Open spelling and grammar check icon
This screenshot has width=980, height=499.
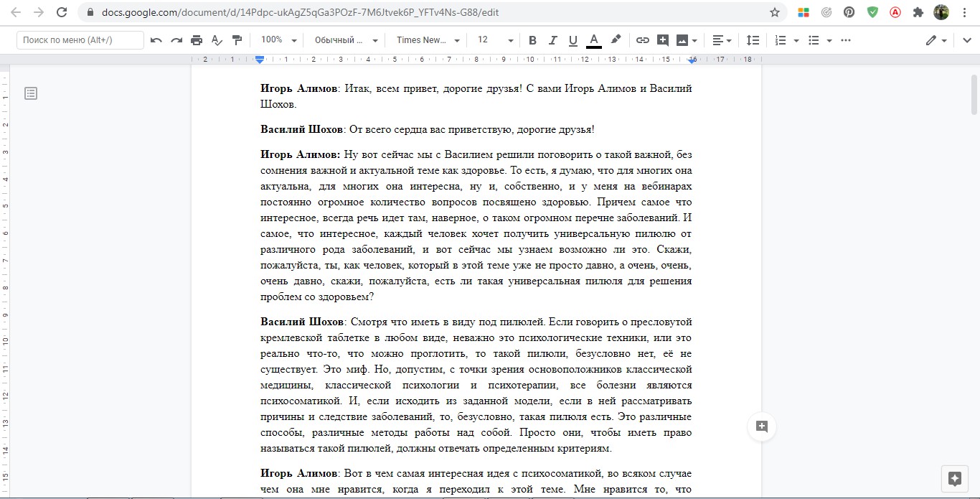pos(217,40)
